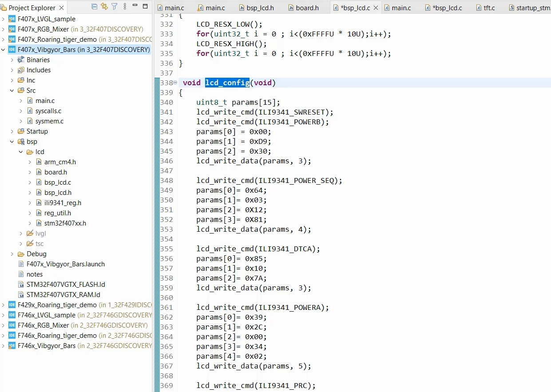Expand the lvgl folder

coord(21,234)
